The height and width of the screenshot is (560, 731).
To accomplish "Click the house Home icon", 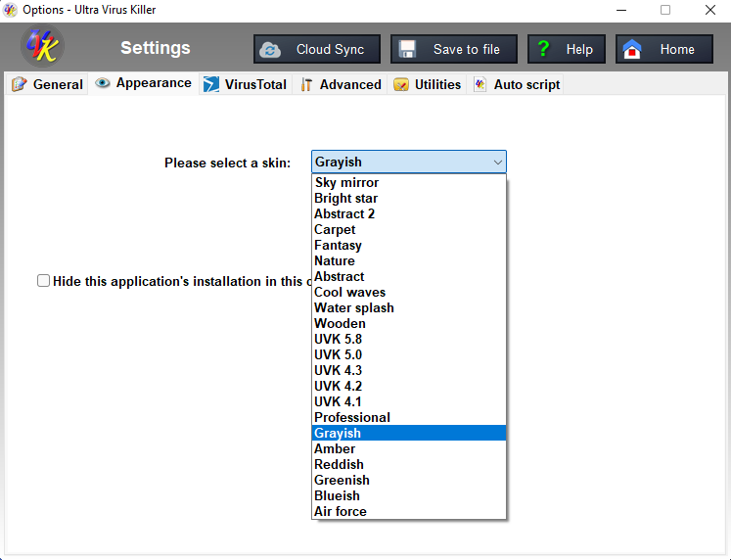I will tap(632, 49).
